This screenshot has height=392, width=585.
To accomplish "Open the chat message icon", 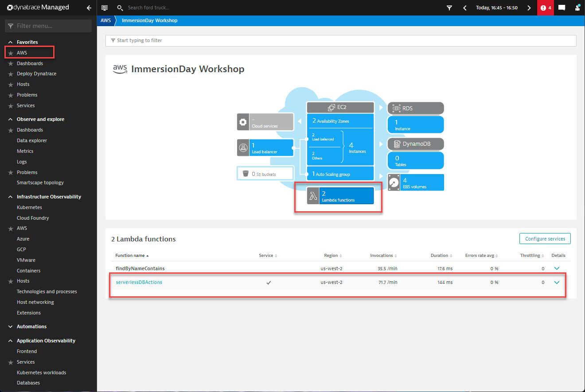I will click(562, 8).
